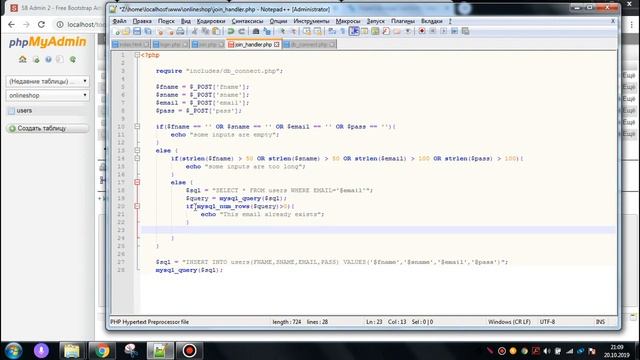Close the join_handler.php tab

click(x=277, y=44)
